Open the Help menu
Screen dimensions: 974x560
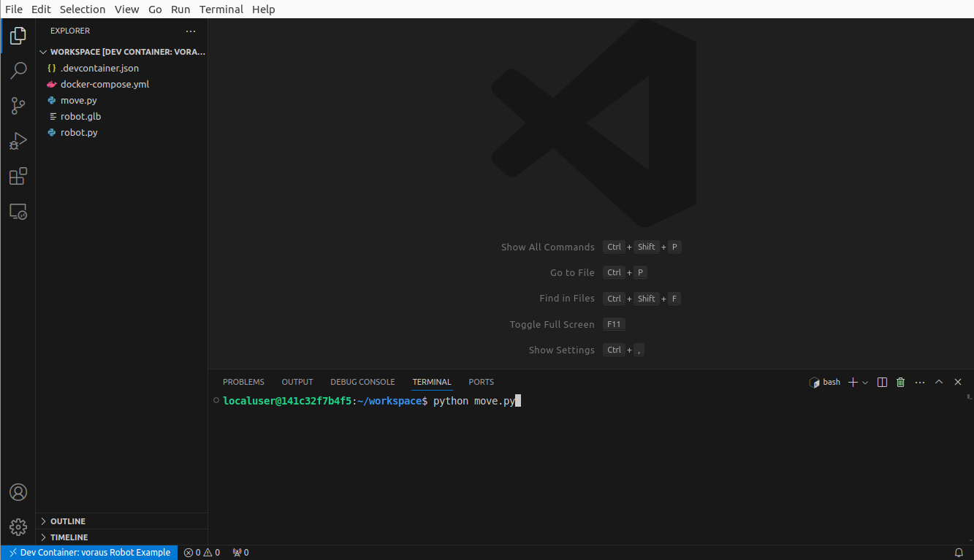264,9
